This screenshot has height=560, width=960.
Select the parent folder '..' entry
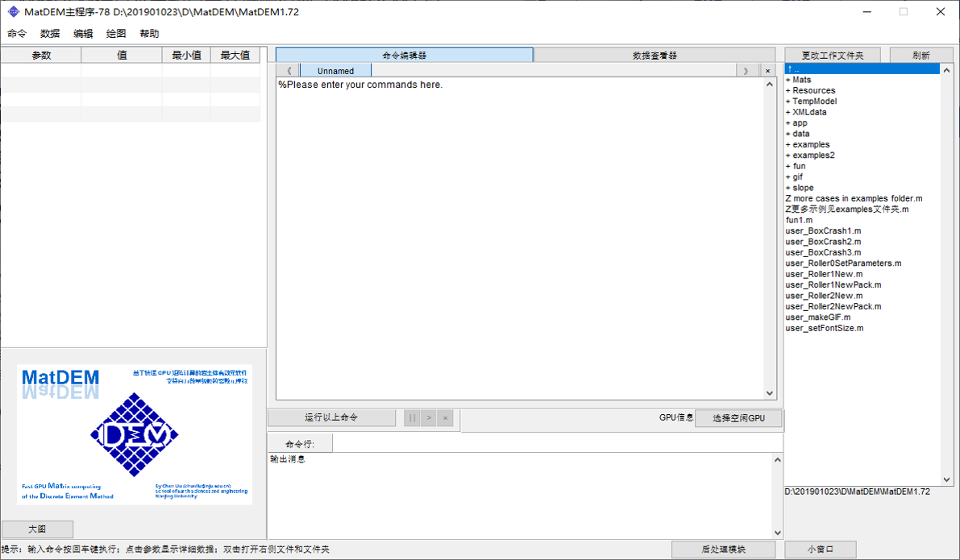click(862, 69)
